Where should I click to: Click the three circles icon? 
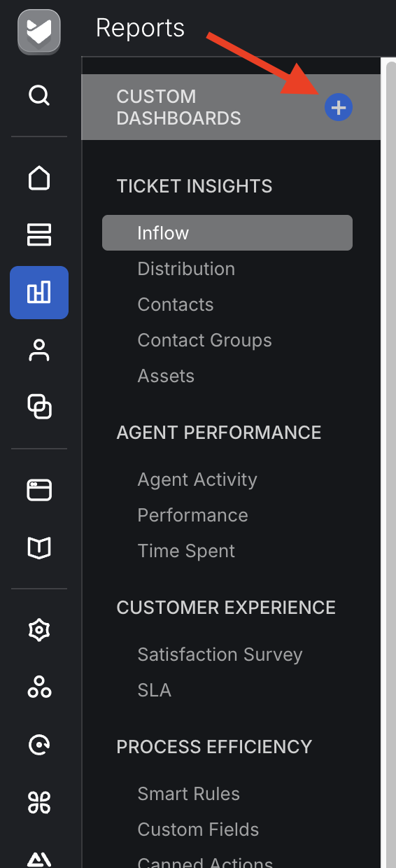39,688
